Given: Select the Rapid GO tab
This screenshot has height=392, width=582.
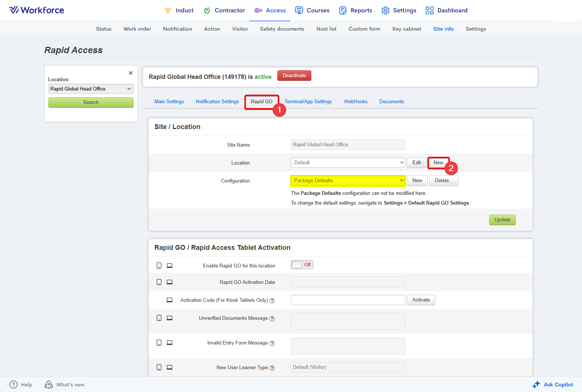Looking at the screenshot, I should click(262, 102).
